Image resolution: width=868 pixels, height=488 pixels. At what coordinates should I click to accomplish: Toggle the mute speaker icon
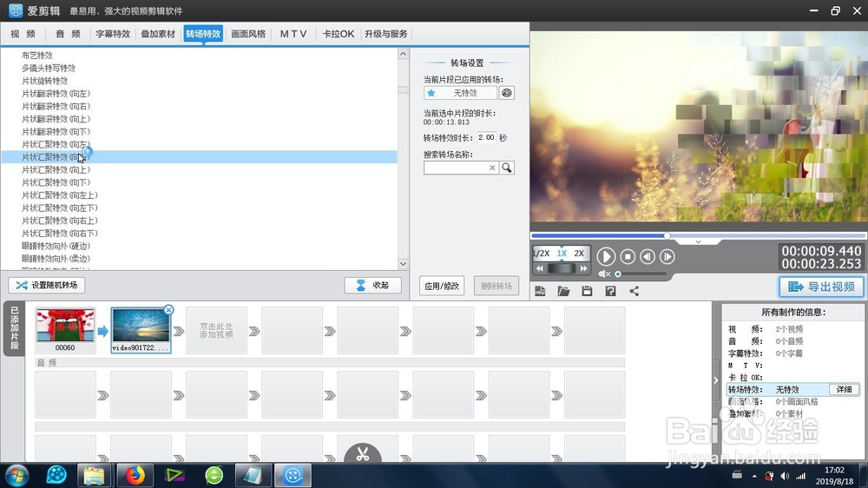(604, 274)
